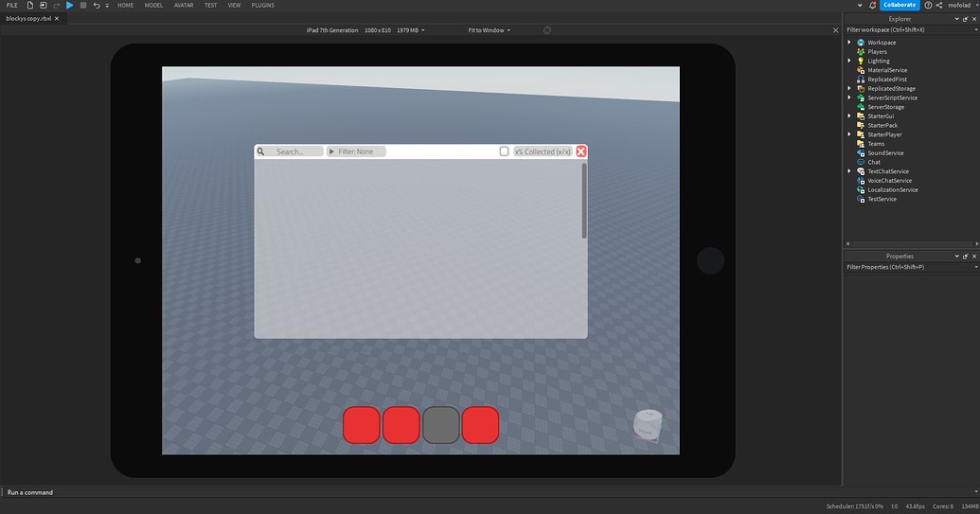Close the device emulator bar with its X
Viewport: 980px width, 514px height.
[836, 30]
